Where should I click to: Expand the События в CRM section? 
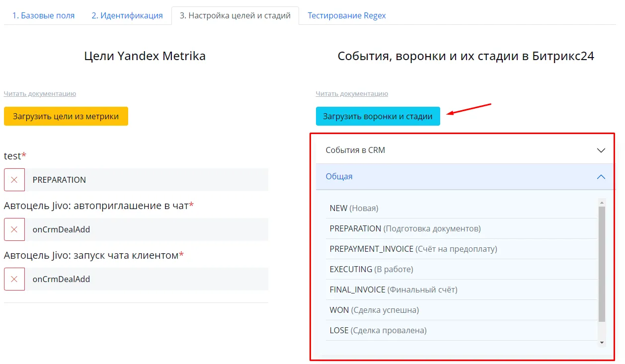coord(465,150)
